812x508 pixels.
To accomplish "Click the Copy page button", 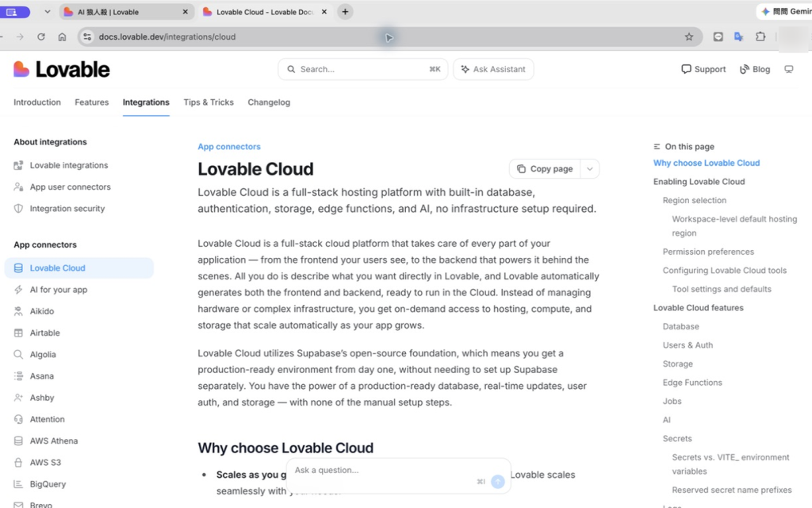I will [x=545, y=169].
